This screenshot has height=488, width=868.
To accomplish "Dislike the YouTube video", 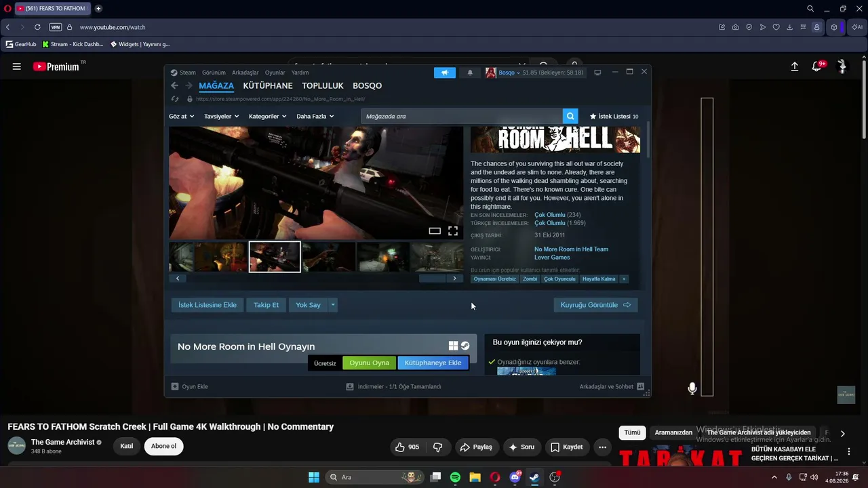I will [438, 447].
